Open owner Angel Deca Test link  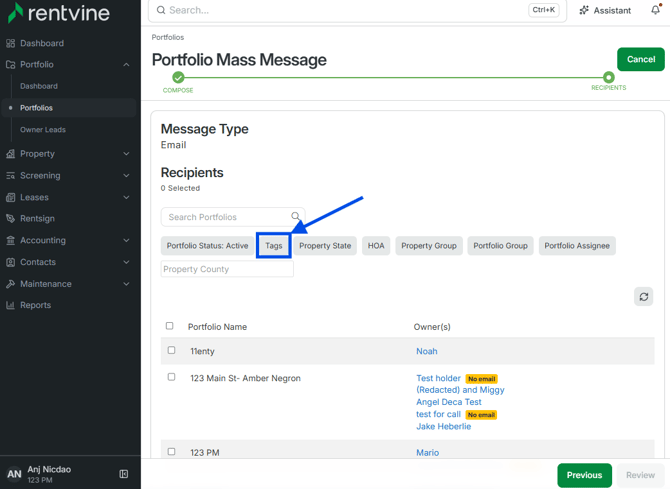point(449,402)
